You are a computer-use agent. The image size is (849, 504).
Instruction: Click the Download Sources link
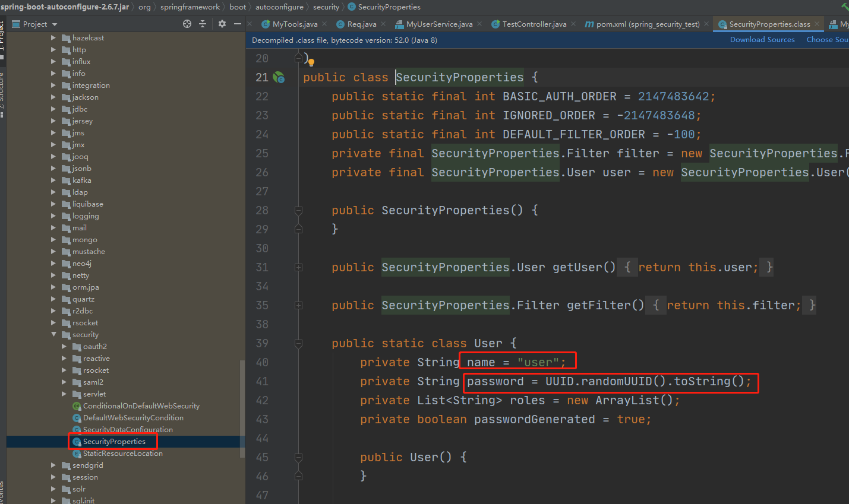pyautogui.click(x=762, y=40)
